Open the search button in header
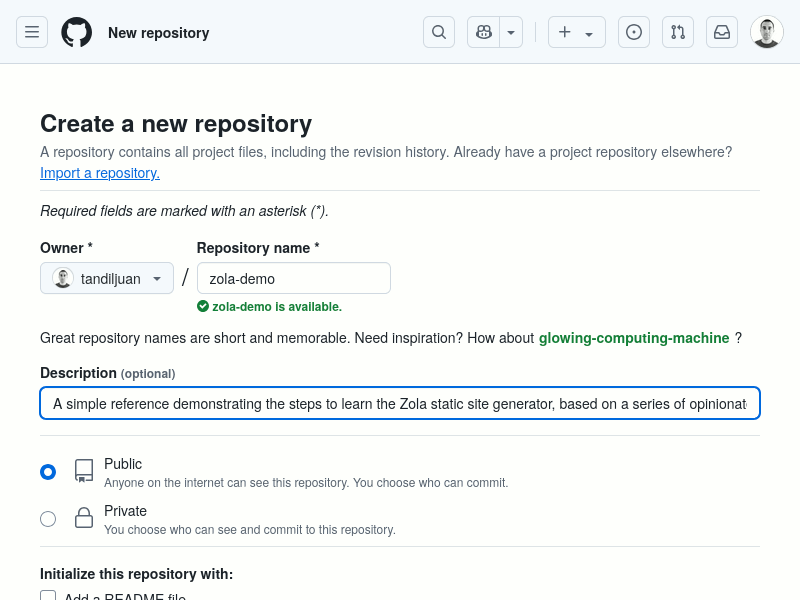The height and width of the screenshot is (600, 800). tap(439, 32)
